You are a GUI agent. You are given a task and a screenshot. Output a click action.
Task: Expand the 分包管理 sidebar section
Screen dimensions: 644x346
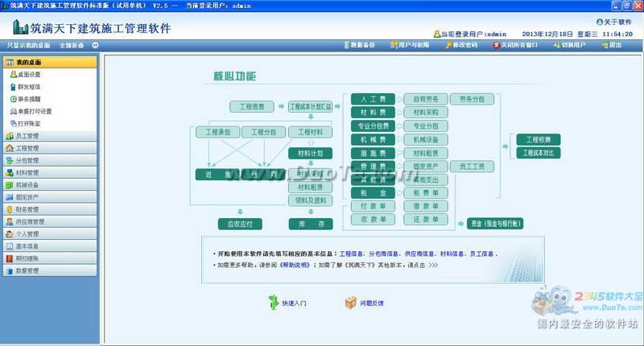[x=50, y=160]
